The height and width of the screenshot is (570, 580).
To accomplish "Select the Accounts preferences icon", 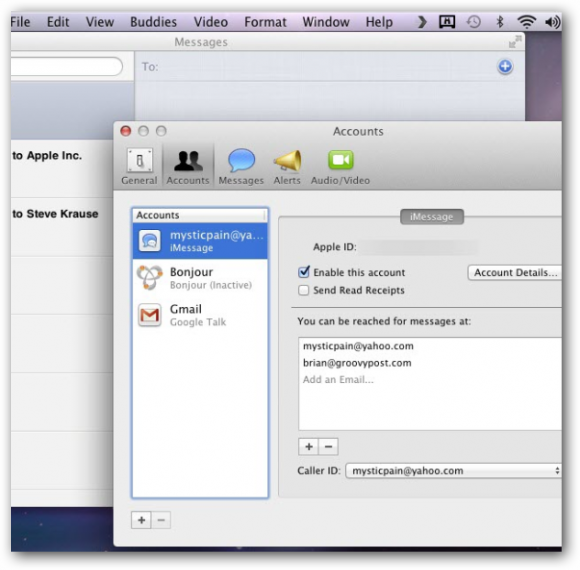I will tap(188, 166).
